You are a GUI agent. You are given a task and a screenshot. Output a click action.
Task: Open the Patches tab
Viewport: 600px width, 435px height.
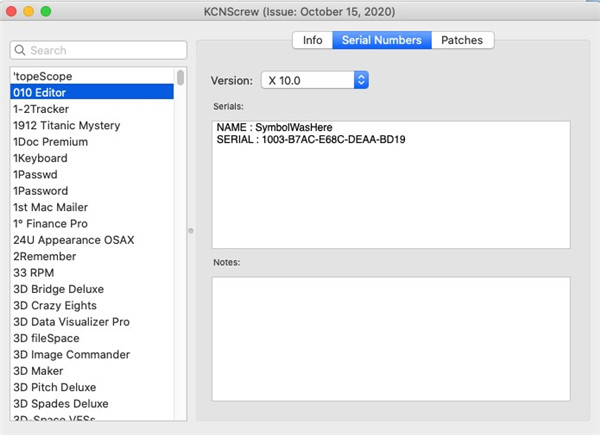click(462, 40)
